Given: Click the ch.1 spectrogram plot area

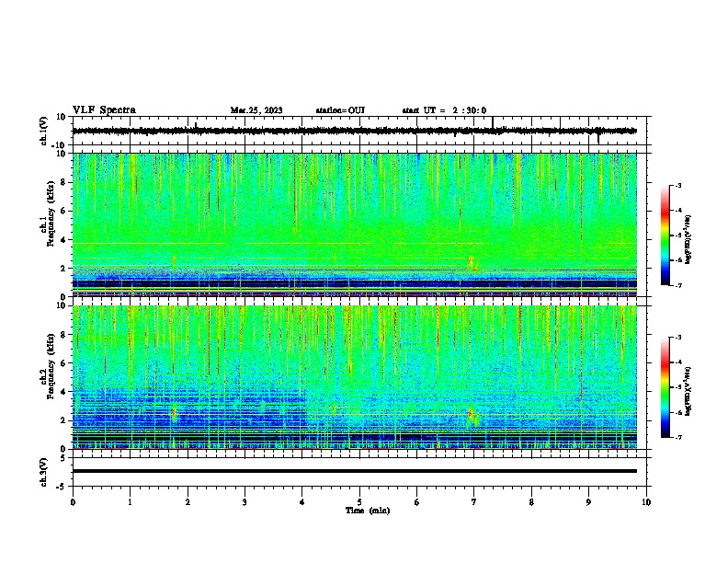Looking at the screenshot, I should click(355, 224).
